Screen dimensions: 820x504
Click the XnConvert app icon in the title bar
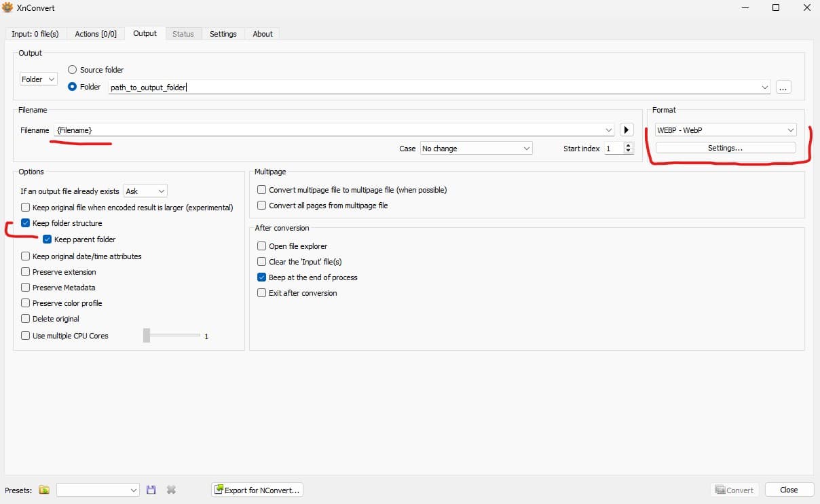[x=8, y=7]
